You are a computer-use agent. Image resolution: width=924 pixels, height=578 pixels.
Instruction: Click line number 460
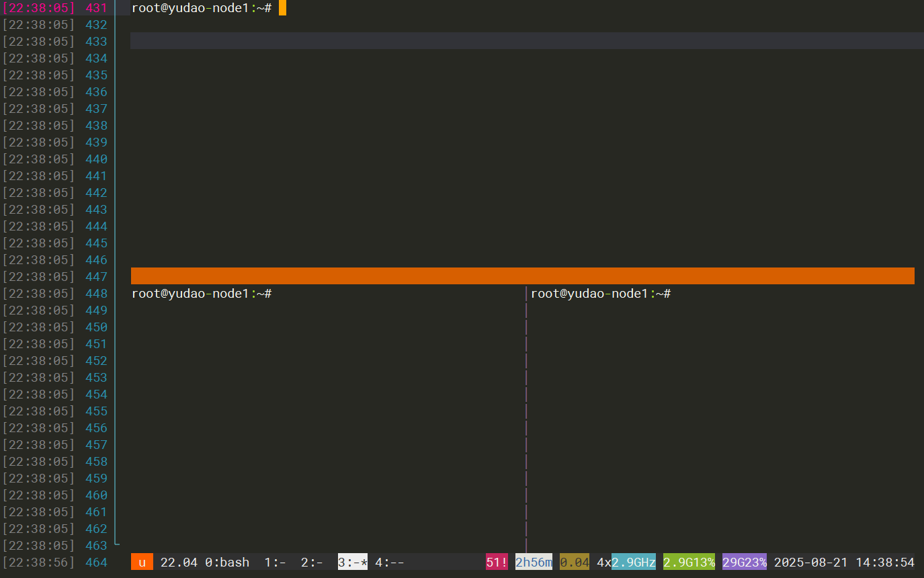[x=96, y=495]
